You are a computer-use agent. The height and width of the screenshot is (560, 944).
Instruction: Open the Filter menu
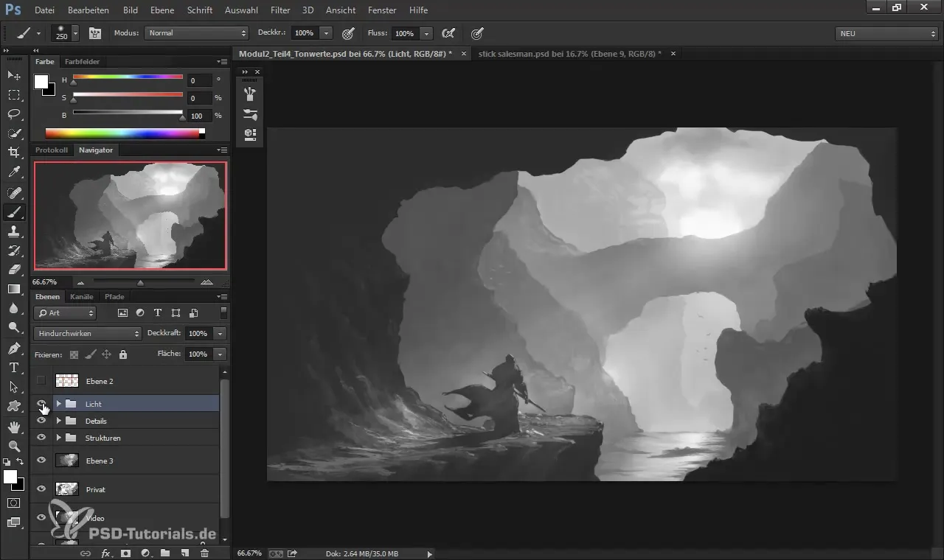tap(280, 10)
